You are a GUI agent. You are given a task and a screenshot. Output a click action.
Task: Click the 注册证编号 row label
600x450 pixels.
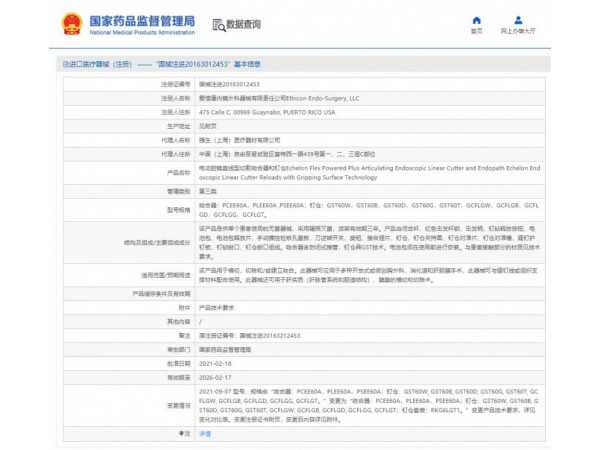(176, 84)
